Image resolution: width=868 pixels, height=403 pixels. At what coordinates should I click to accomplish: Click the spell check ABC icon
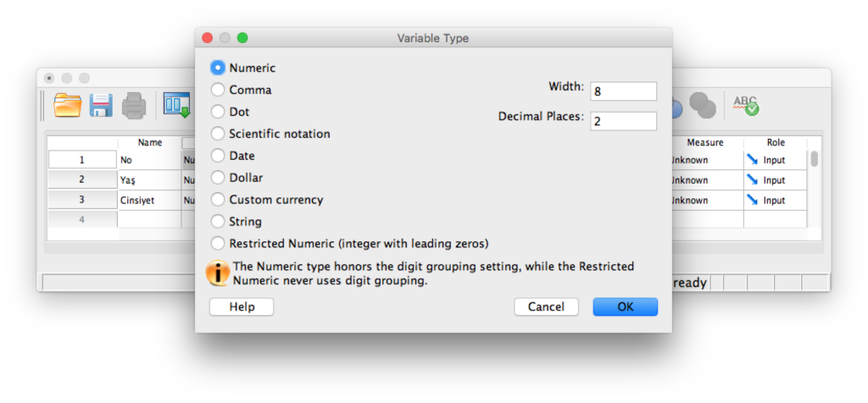[x=746, y=105]
